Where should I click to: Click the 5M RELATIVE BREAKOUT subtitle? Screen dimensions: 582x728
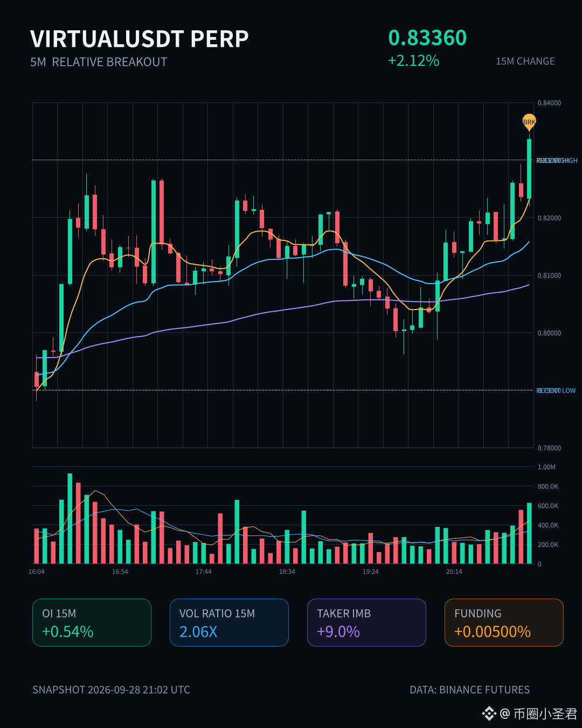click(x=99, y=62)
